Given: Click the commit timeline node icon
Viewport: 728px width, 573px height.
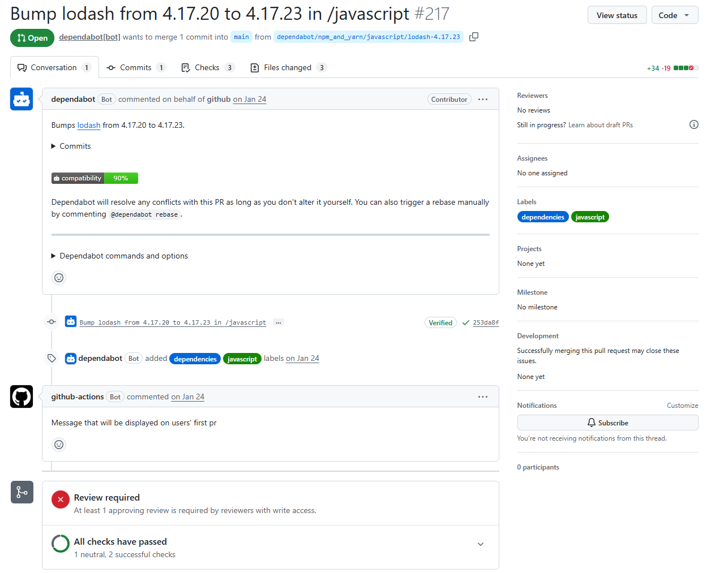Looking at the screenshot, I should coord(52,322).
